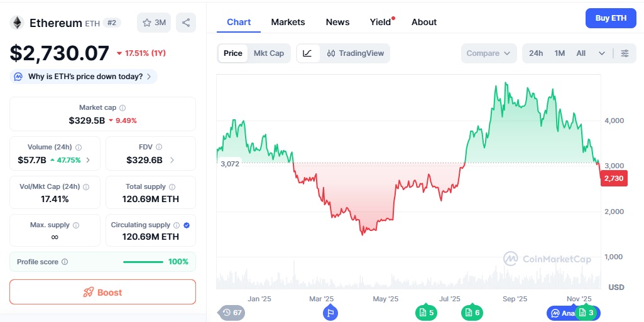Click the 17.51% (1Y) change label
The image size is (644, 322).
[x=141, y=53]
